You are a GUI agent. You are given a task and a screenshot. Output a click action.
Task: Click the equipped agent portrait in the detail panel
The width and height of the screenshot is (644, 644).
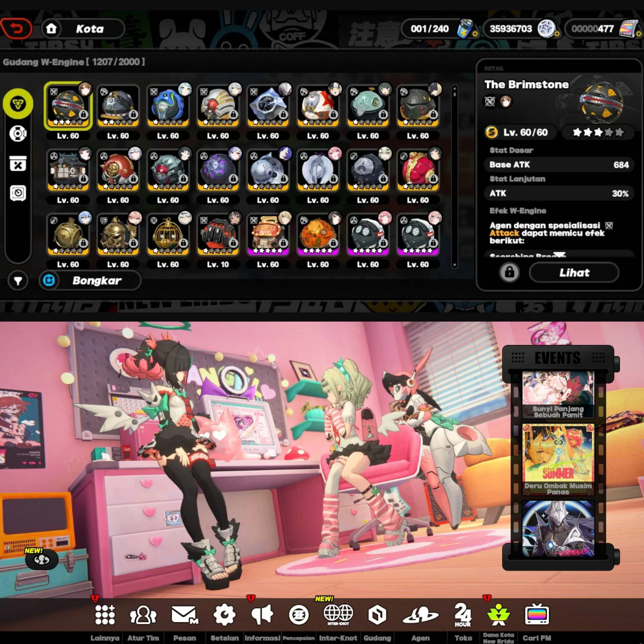pos(506,102)
